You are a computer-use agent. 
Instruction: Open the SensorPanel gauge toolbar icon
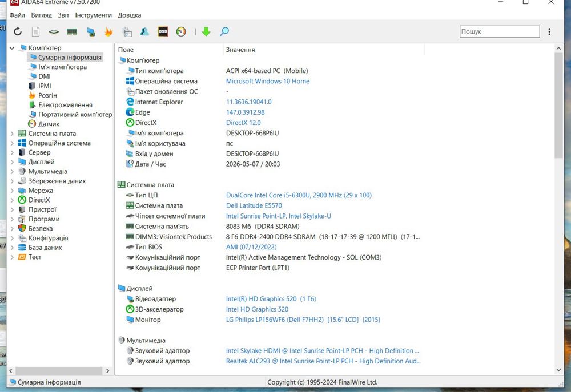[x=181, y=31]
